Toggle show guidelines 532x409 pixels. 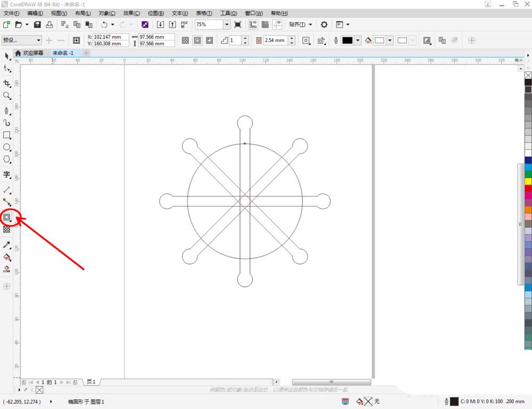(278, 24)
